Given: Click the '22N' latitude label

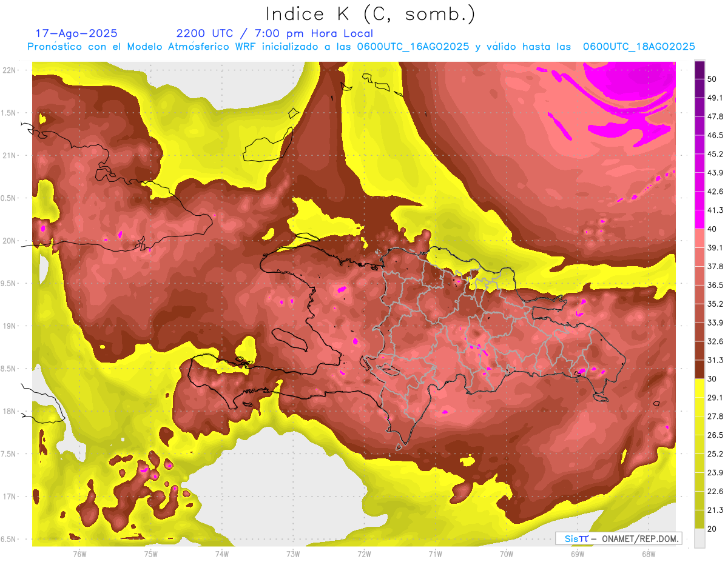Looking at the screenshot, I should [x=9, y=70].
